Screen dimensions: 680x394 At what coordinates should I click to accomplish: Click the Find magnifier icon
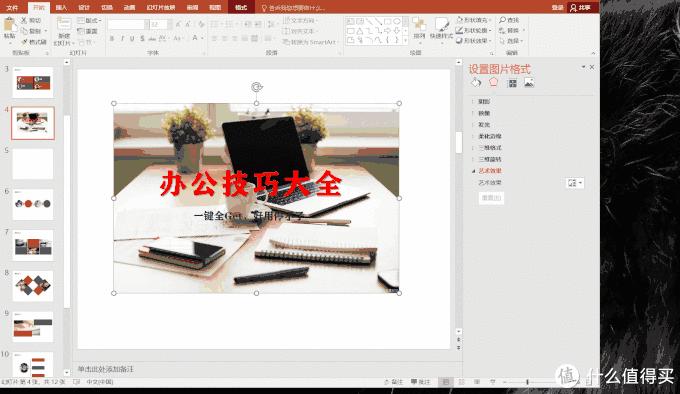pos(503,20)
